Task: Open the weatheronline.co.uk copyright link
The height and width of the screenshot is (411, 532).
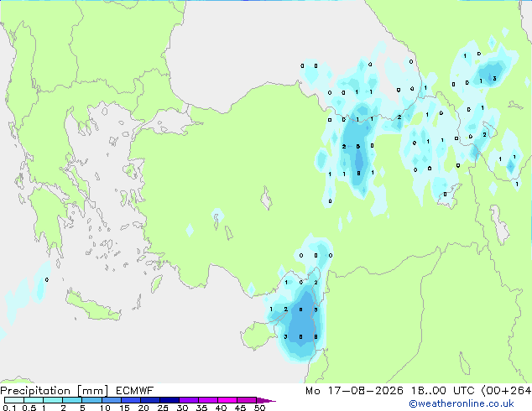Action: [462, 403]
